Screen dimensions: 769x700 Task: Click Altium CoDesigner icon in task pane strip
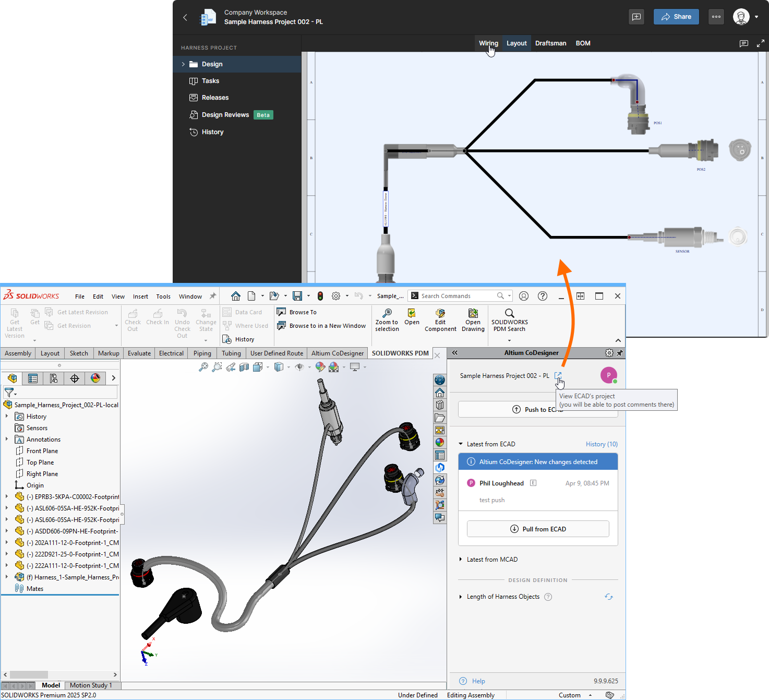tap(440, 467)
